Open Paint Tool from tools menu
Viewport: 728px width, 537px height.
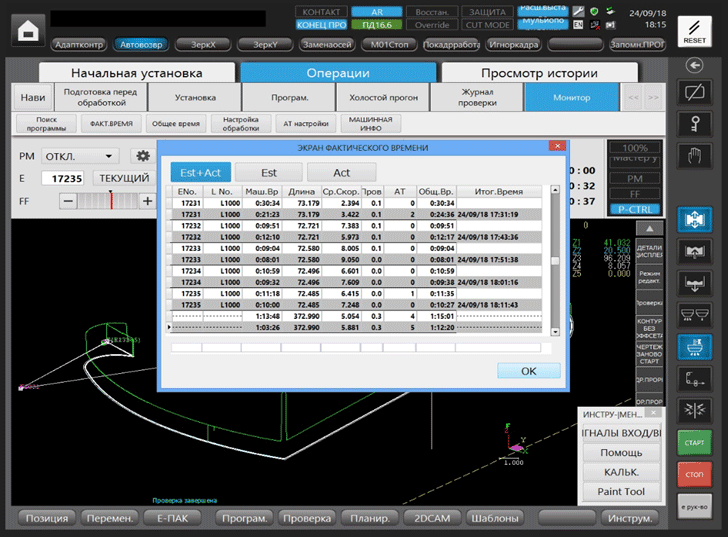pyautogui.click(x=621, y=492)
